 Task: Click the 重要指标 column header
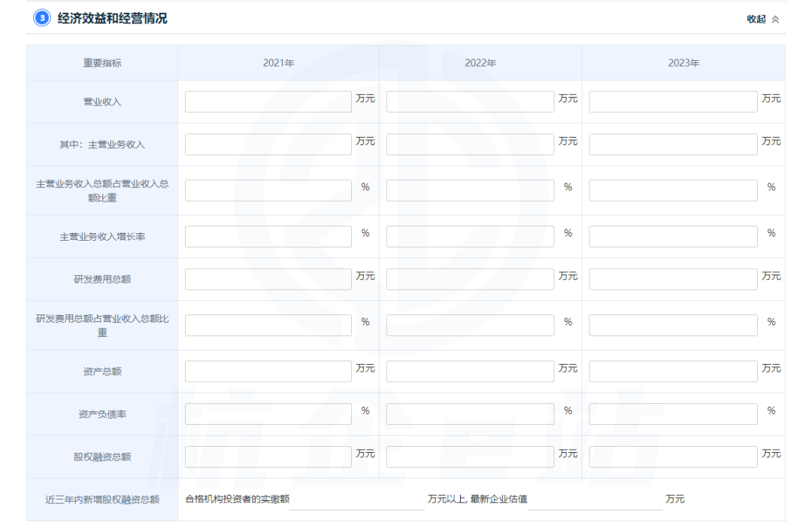click(x=102, y=63)
